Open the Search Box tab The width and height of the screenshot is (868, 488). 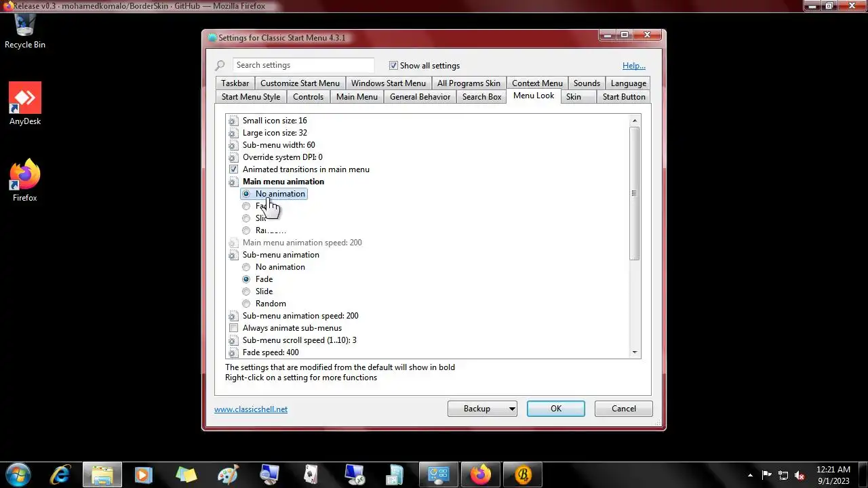481,97
